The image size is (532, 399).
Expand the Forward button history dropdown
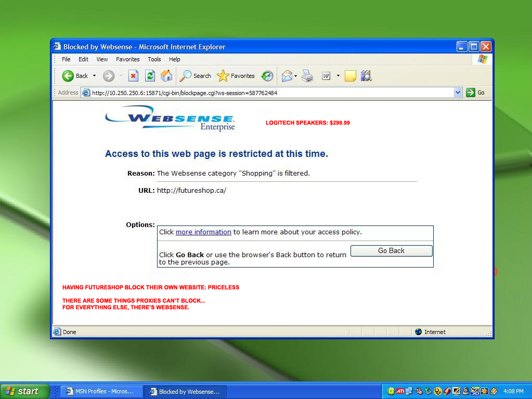tap(121, 76)
